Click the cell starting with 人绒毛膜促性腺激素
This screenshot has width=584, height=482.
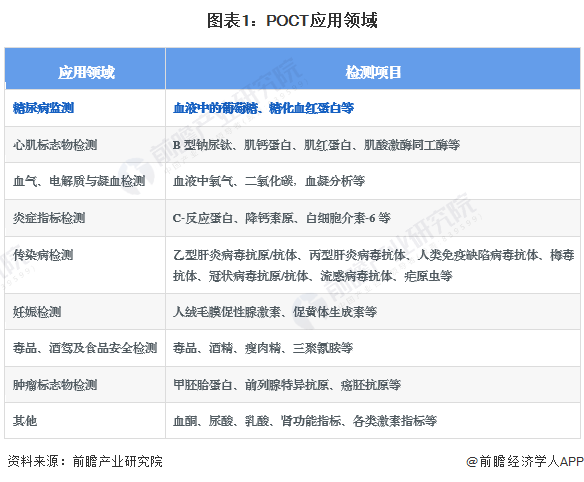click(373, 311)
